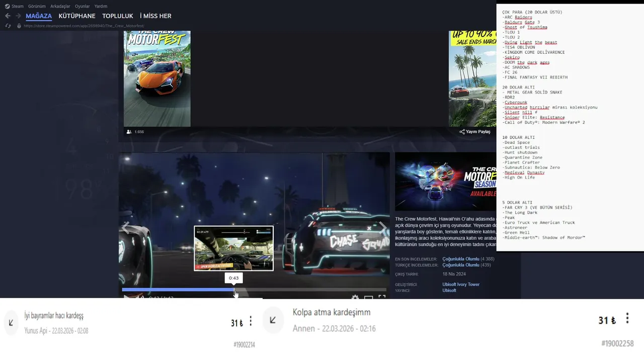644x362 pixels.
Task: Click sender Annen - 22.03.2026 - 02:16
Action: [x=334, y=328]
